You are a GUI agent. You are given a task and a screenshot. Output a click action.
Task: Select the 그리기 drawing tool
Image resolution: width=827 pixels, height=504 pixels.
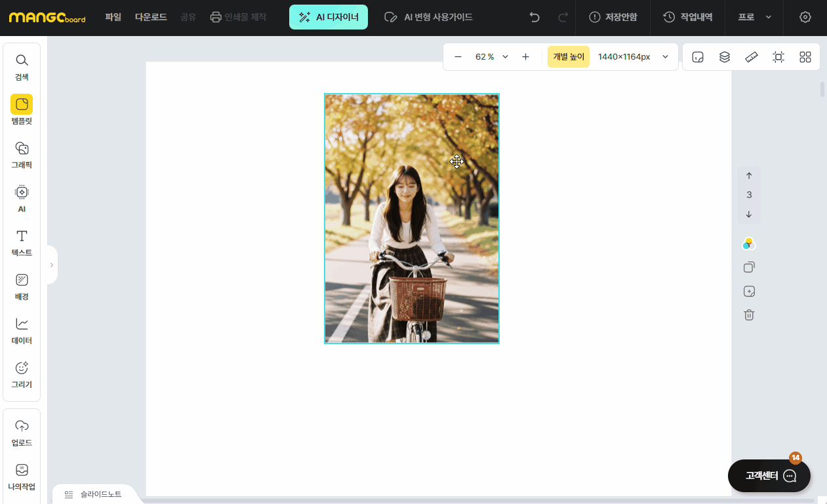[x=22, y=374]
